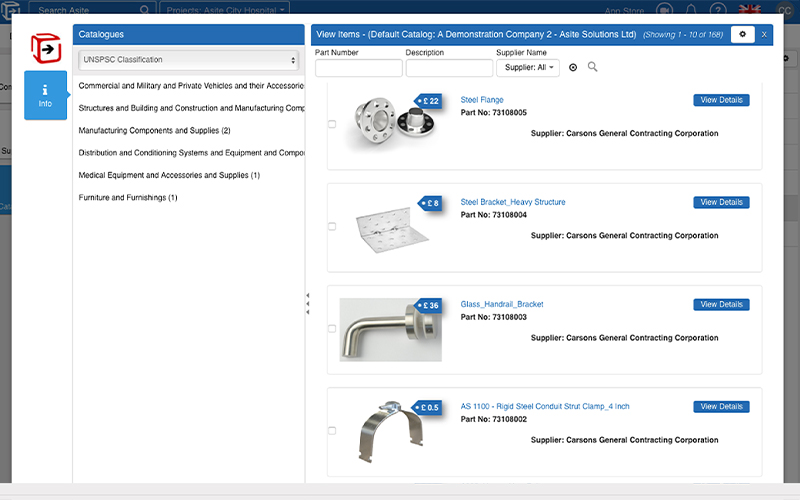This screenshot has width=800, height=500.
Task: Click the Steel Bracket product image
Action: tap(392, 229)
